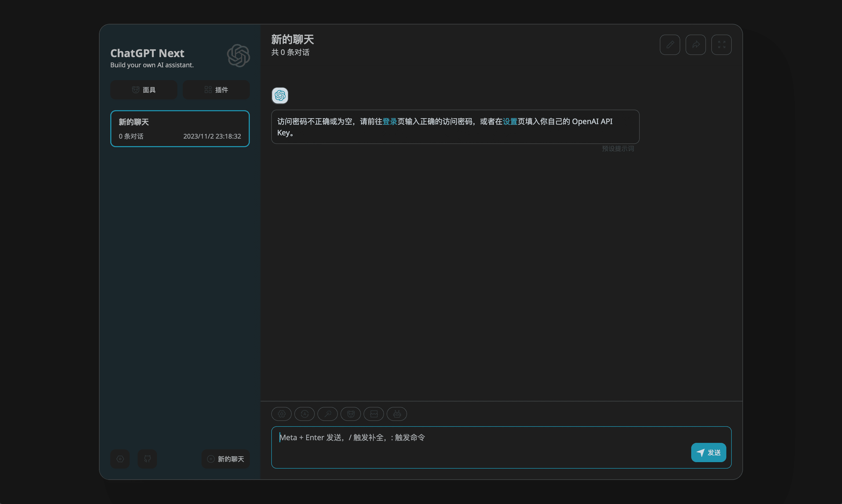The width and height of the screenshot is (842, 504).
Task: Click the OpenAI logo in sidebar header
Action: click(238, 55)
